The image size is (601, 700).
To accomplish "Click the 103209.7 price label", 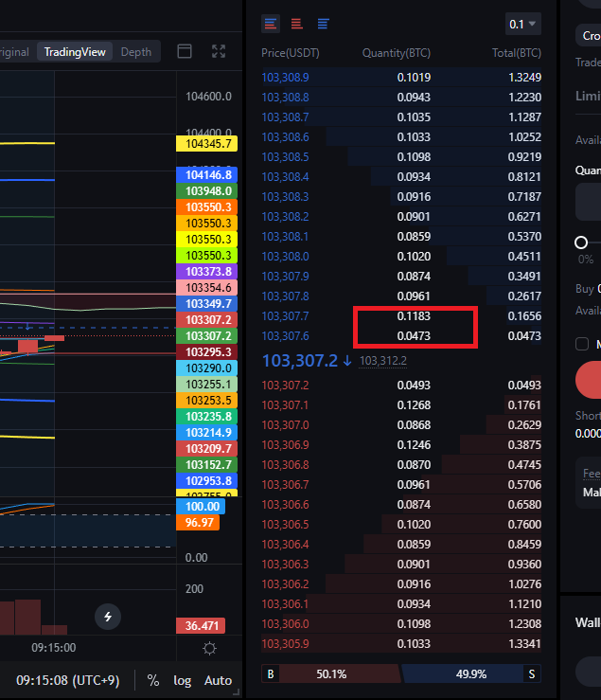I will coord(207,449).
